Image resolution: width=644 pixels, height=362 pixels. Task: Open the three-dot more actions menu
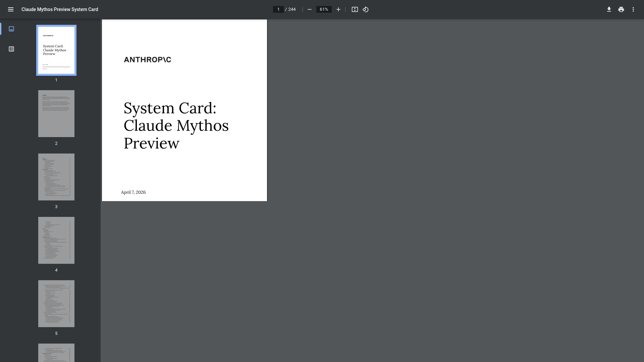(x=633, y=9)
